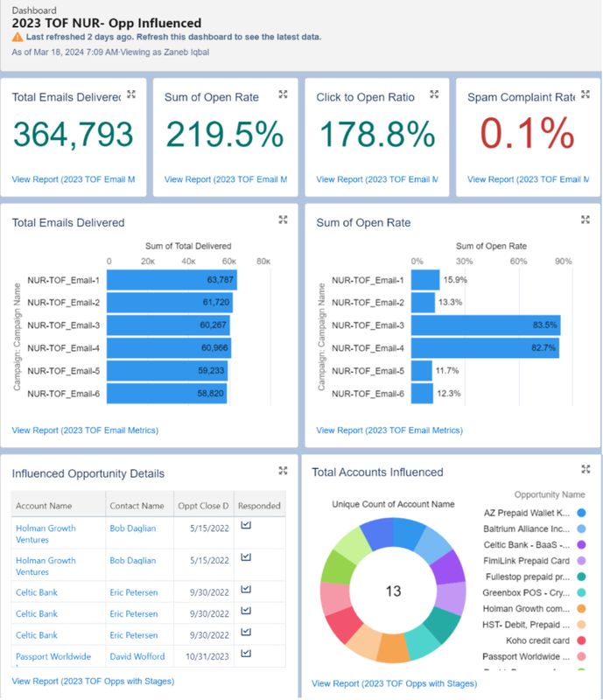603x700 pixels.
Task: Click Celtic Bank - BaaS legend swatch
Action: tap(581, 544)
